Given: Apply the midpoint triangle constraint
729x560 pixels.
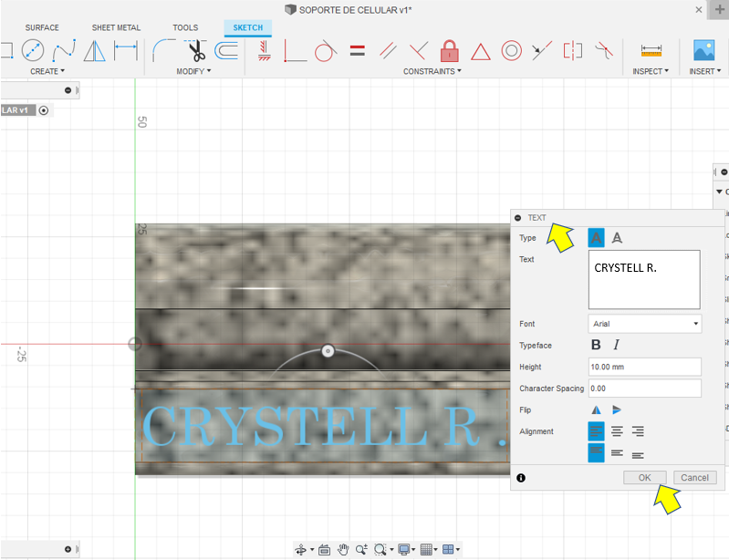Looking at the screenshot, I should click(x=480, y=52).
